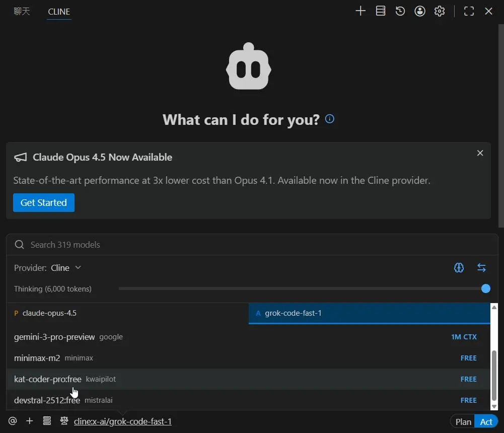This screenshot has width=504, height=433.
Task: Click the Get Started button
Action: [x=44, y=202]
